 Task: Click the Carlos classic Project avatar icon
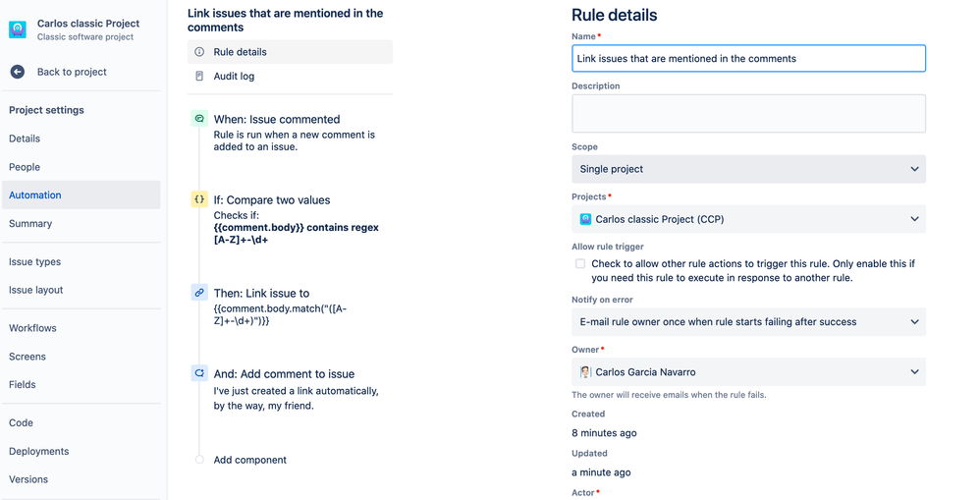click(18, 29)
